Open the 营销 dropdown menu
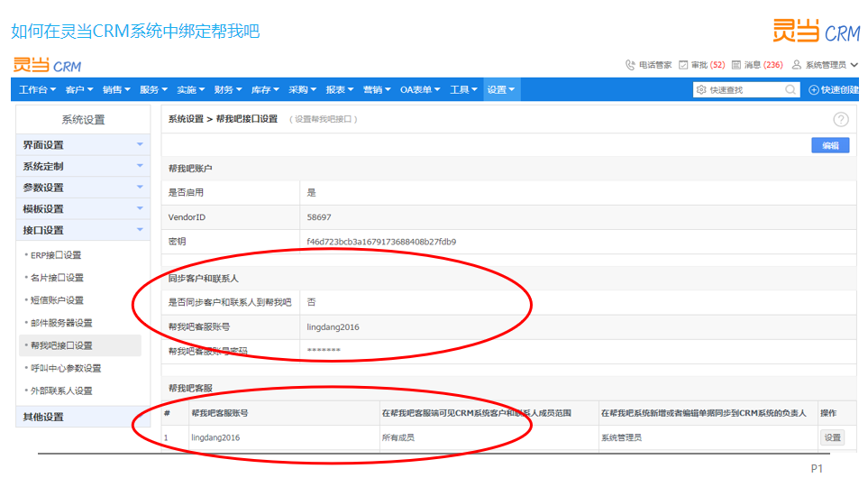This screenshot has width=868, height=487. (377, 90)
